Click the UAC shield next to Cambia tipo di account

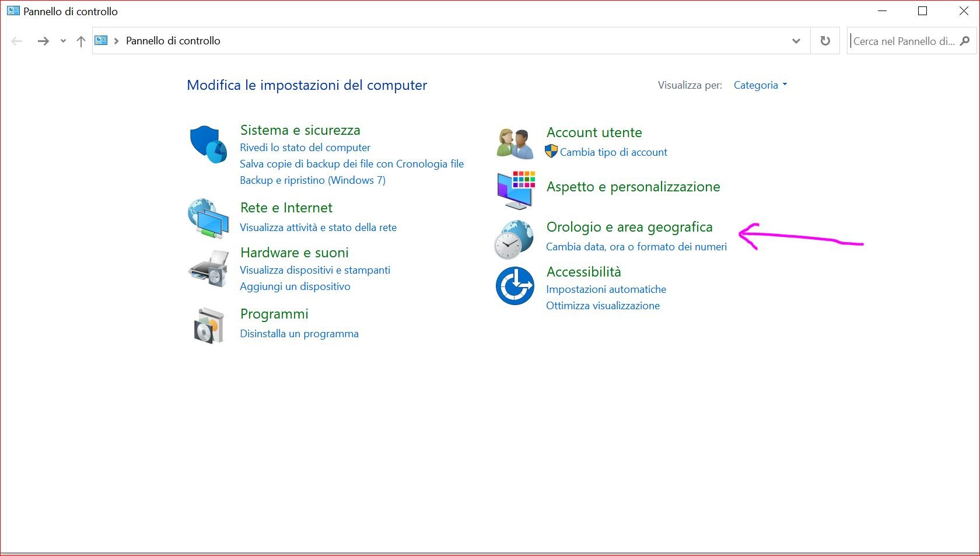coord(551,152)
